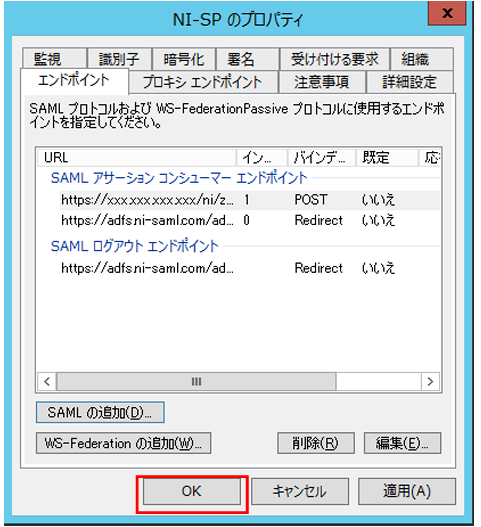Select the POST endpoint row
Viewport: 481px width, 527px height.
click(x=250, y=200)
